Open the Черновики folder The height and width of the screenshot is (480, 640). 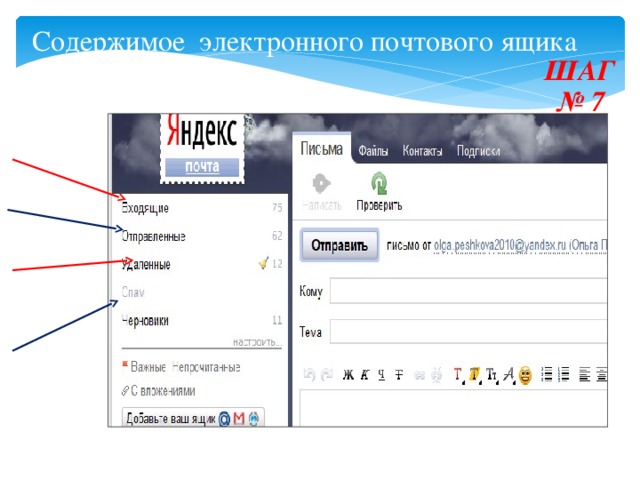(145, 320)
